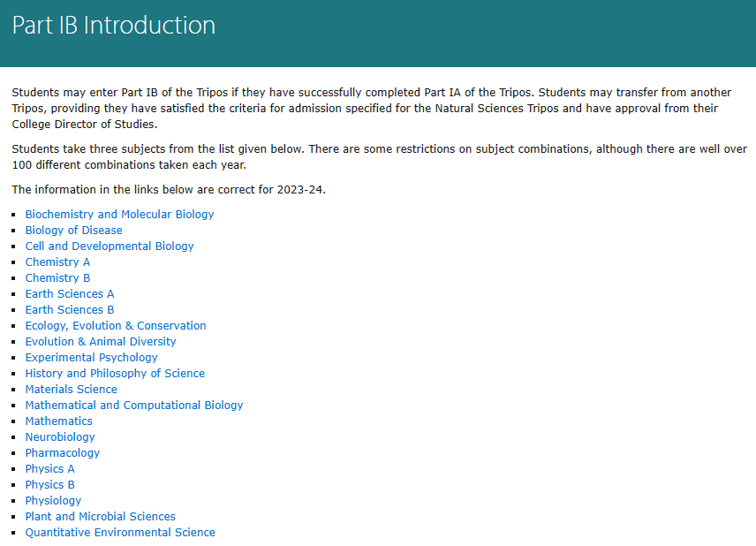Open the Earth Sciences A link

coord(70,294)
